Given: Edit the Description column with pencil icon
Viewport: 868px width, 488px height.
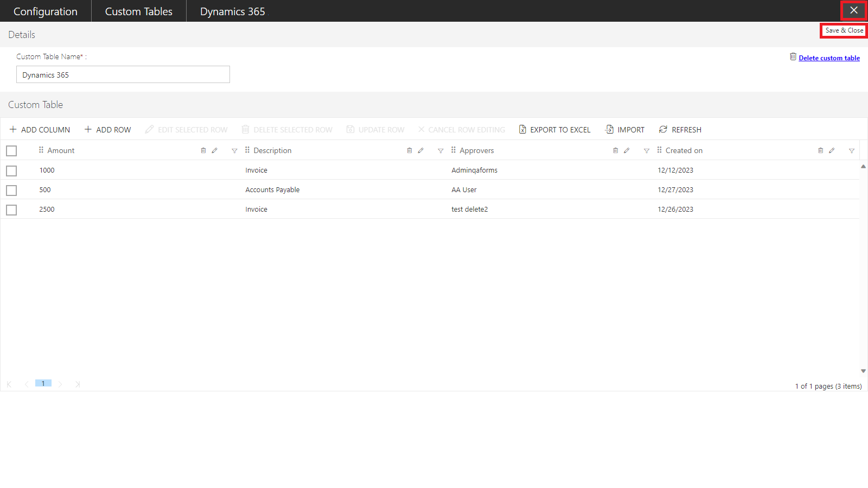Looking at the screenshot, I should tap(421, 151).
